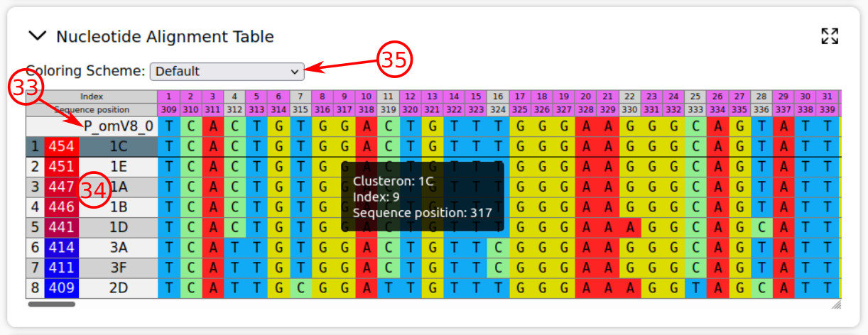Click the 2D clusteron row label

[118, 288]
